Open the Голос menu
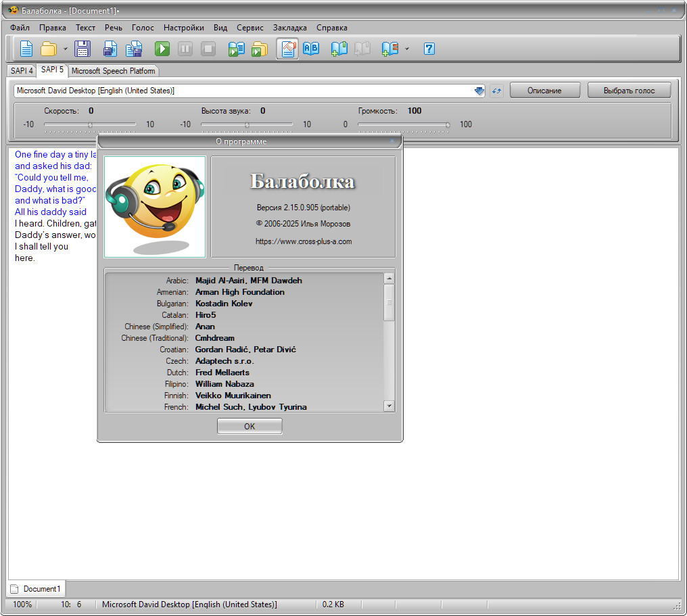This screenshot has width=687, height=616. (143, 28)
